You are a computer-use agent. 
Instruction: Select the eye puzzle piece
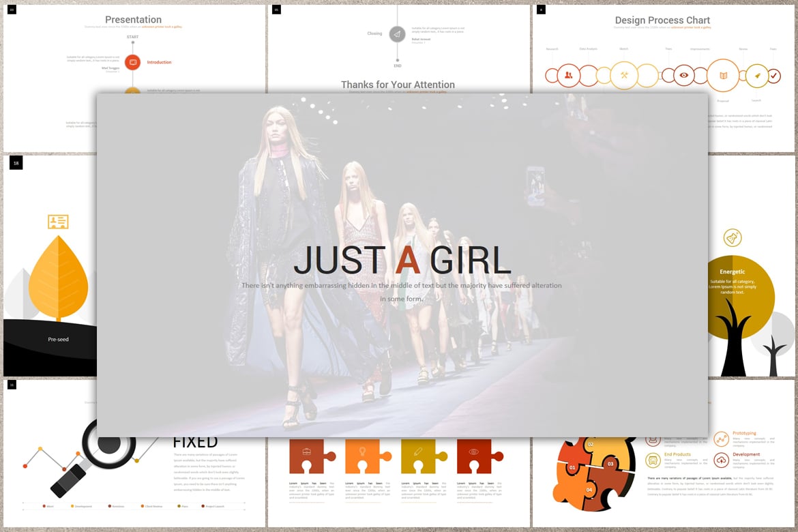(x=479, y=456)
